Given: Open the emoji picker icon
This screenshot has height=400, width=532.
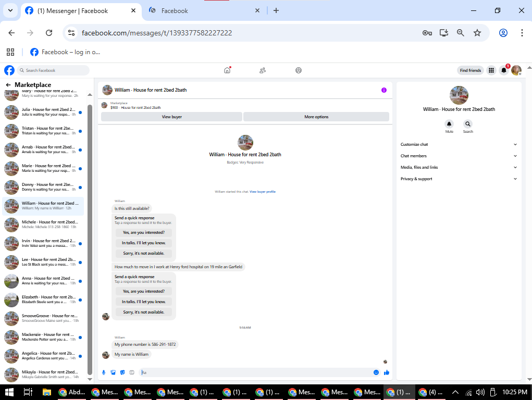Looking at the screenshot, I should (376, 372).
